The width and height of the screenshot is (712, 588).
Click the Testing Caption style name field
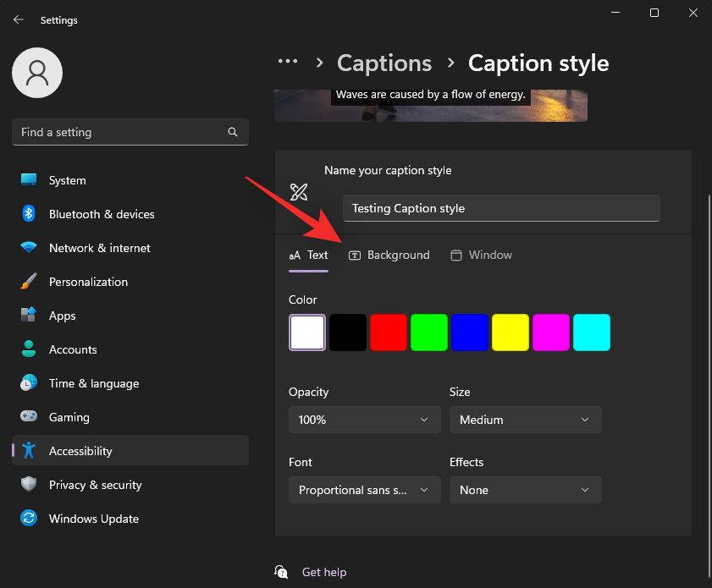pyautogui.click(x=501, y=208)
